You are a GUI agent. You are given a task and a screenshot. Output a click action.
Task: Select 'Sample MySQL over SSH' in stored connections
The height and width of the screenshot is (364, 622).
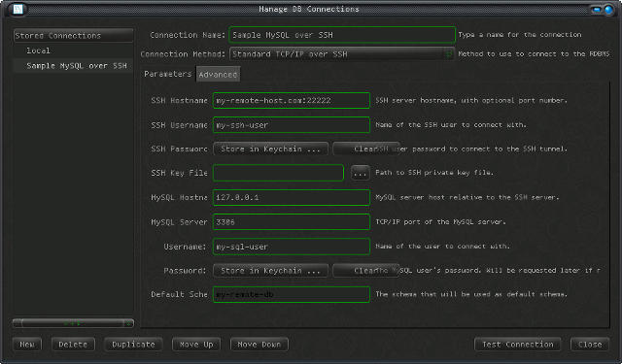pyautogui.click(x=73, y=66)
